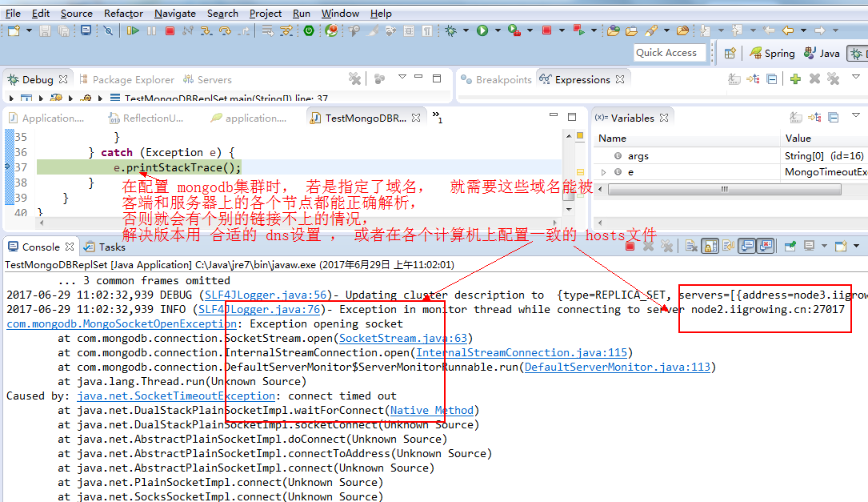Close the TestMongoDBR editor tab
The width and height of the screenshot is (868, 502).
[x=416, y=118]
